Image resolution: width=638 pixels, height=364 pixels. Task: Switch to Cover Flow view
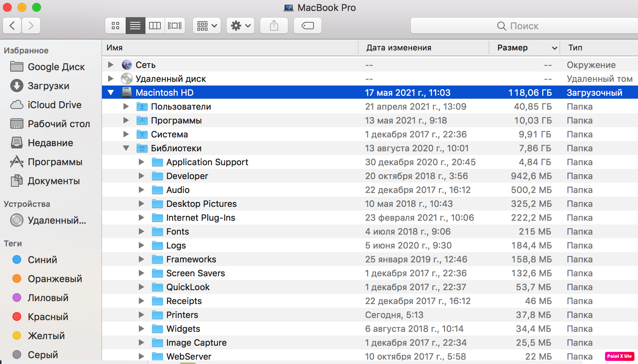(175, 26)
